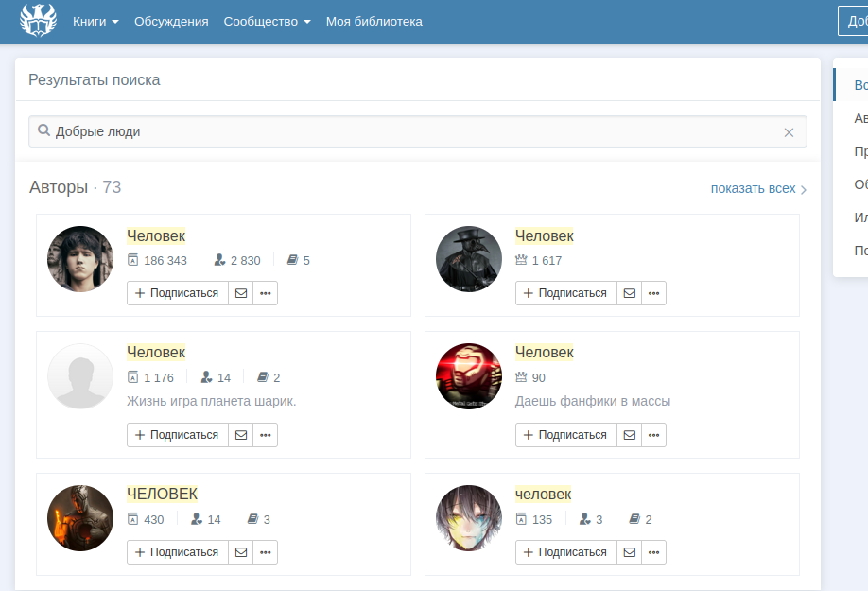
Task: Open plague doctor avatar of Человек
Action: (469, 259)
